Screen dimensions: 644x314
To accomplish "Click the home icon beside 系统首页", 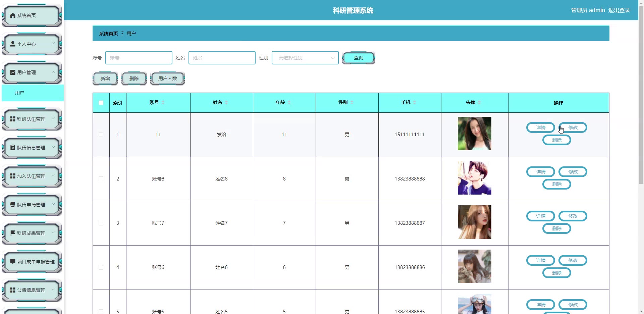I will click(x=13, y=15).
